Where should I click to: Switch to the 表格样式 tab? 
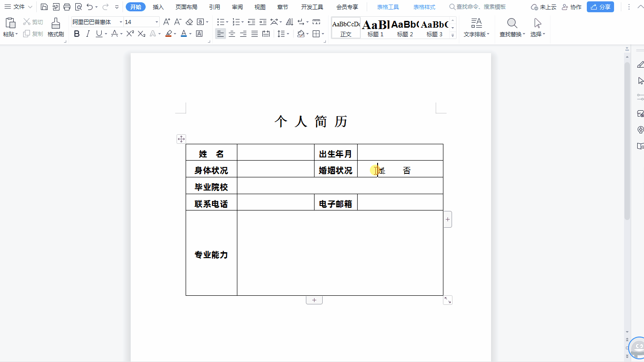coord(424,7)
